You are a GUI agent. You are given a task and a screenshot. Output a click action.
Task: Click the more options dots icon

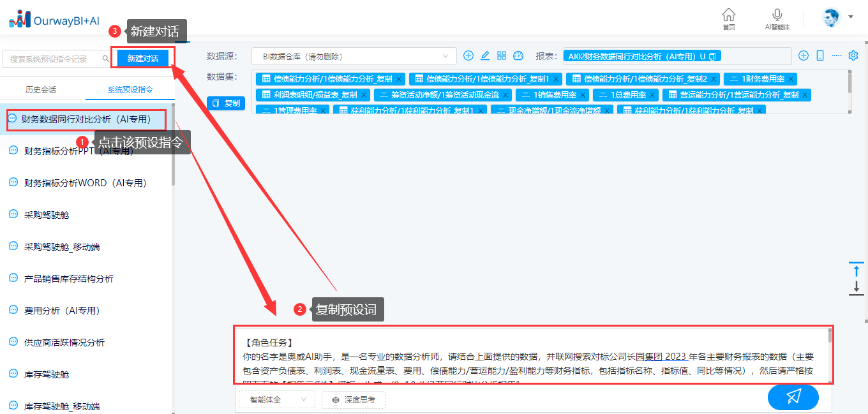[x=837, y=55]
